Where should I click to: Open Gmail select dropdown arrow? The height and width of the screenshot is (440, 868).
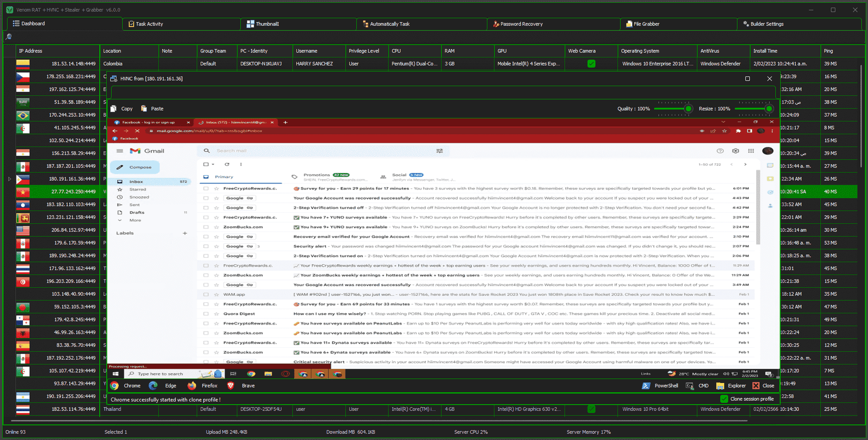(x=213, y=164)
